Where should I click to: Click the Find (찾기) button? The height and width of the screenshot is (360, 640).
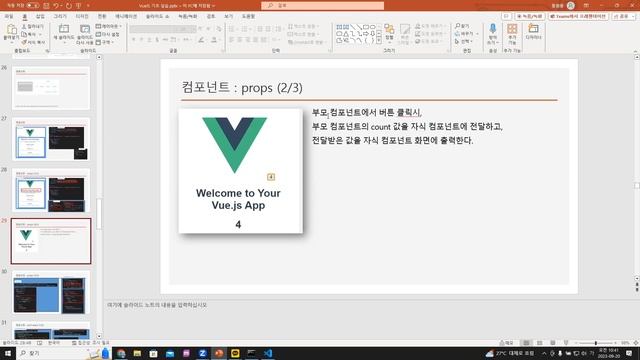[x=462, y=27]
